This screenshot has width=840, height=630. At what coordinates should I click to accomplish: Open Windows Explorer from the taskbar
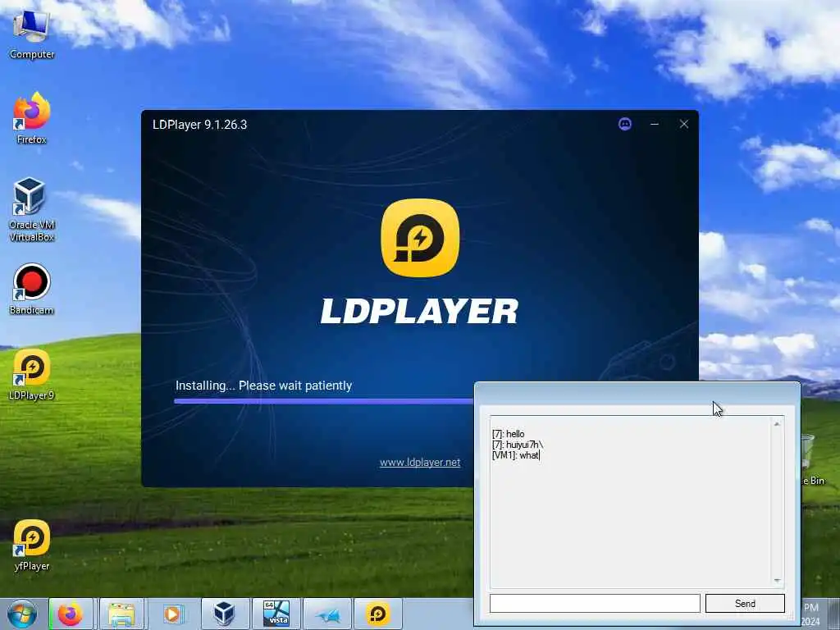[121, 614]
